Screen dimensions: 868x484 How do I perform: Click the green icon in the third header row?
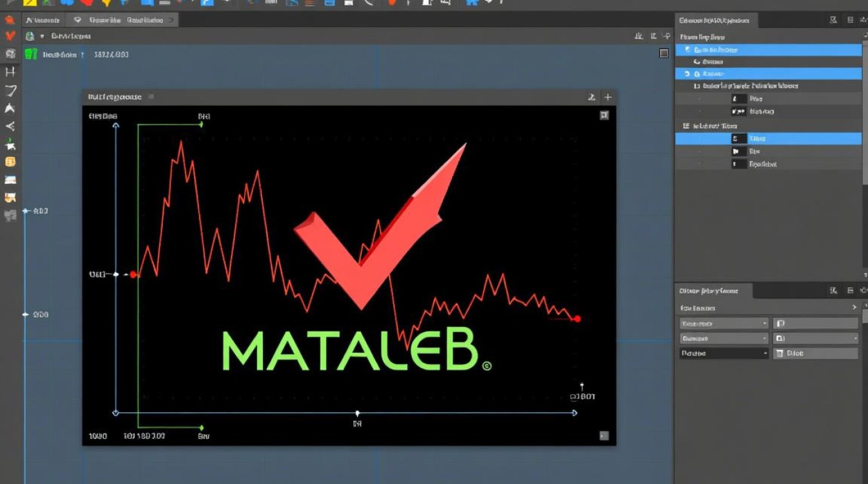point(30,54)
